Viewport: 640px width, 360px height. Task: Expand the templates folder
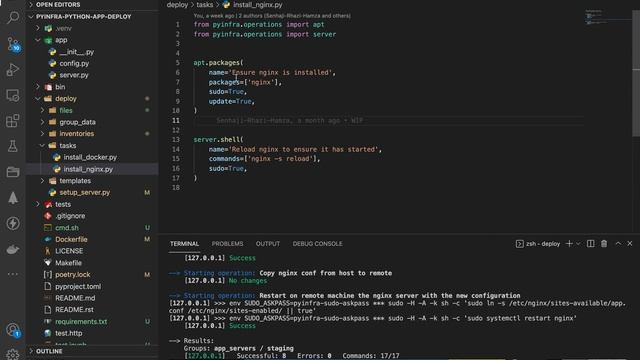(x=42, y=181)
